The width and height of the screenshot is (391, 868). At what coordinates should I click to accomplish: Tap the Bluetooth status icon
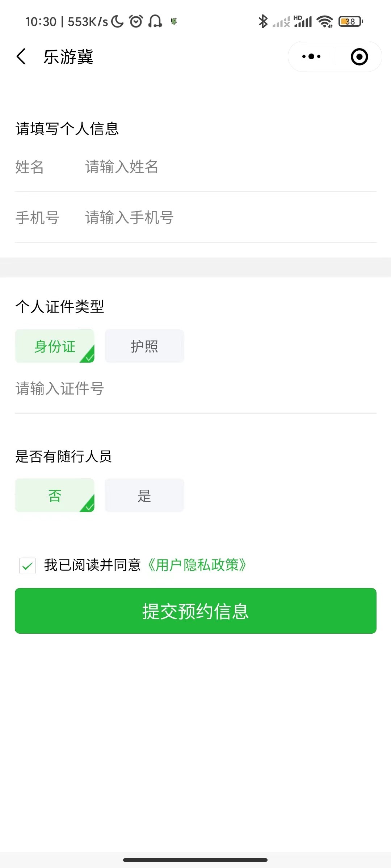(x=263, y=22)
